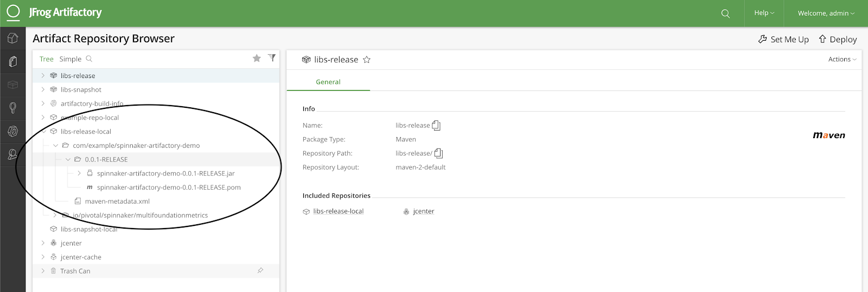The width and height of the screenshot is (868, 292).
Task: Select libs-snapshot-local repository
Action: (x=89, y=229)
